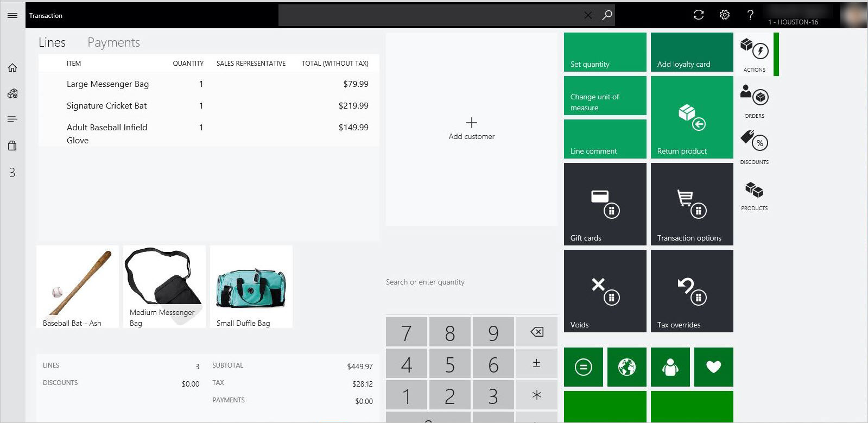Image resolution: width=868 pixels, height=423 pixels.
Task: Go to the Home icon in the sidebar
Action: point(12,68)
